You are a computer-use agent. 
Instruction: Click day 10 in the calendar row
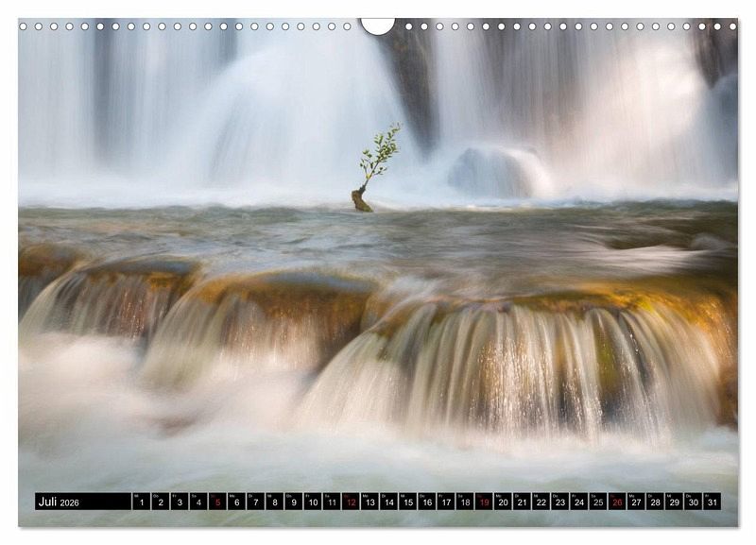(x=313, y=502)
